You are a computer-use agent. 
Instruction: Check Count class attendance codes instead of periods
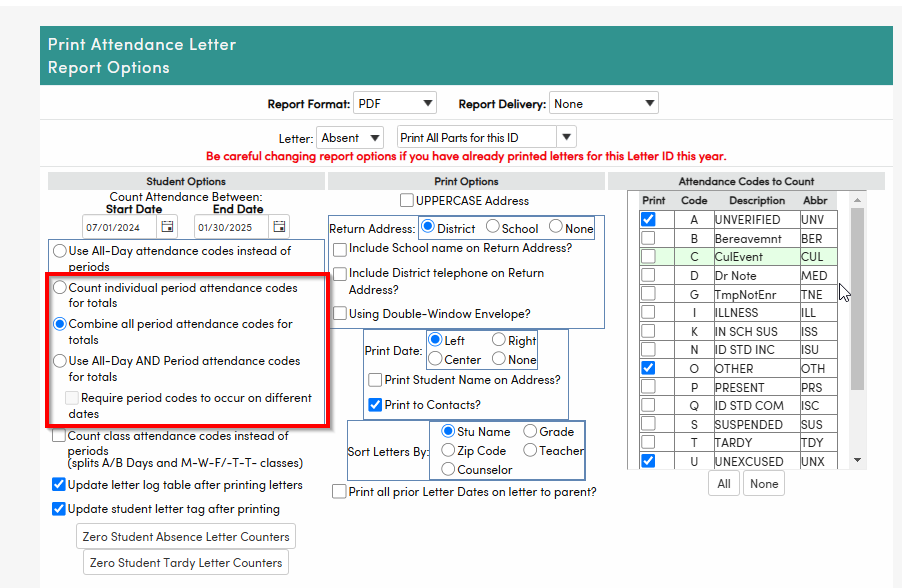point(59,436)
